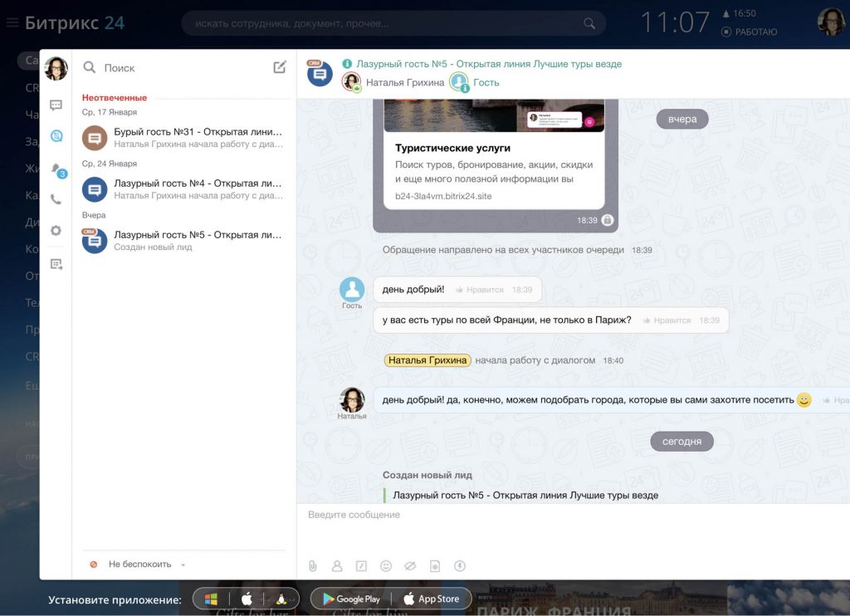Open messenger settings gear icon
The image size is (850, 616).
[x=56, y=231]
